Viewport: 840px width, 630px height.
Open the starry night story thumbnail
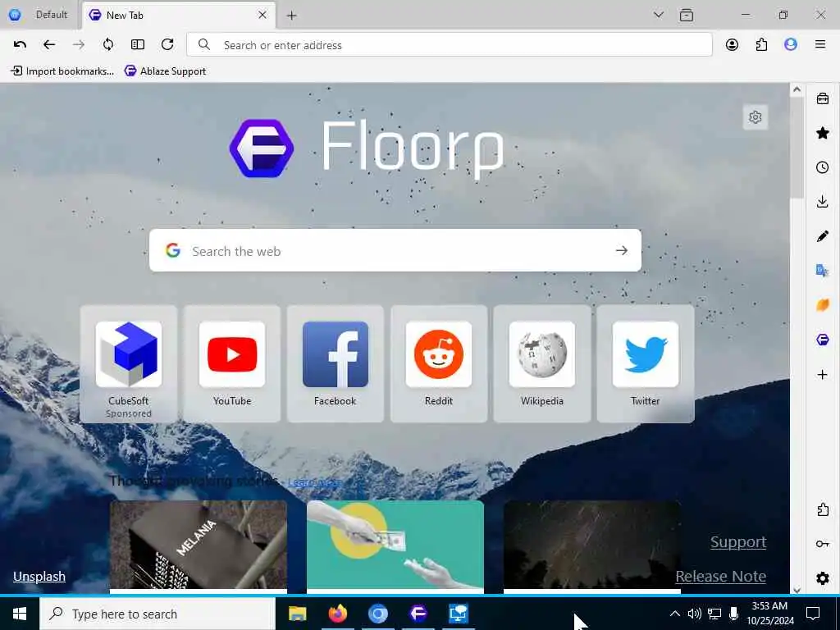(x=592, y=545)
